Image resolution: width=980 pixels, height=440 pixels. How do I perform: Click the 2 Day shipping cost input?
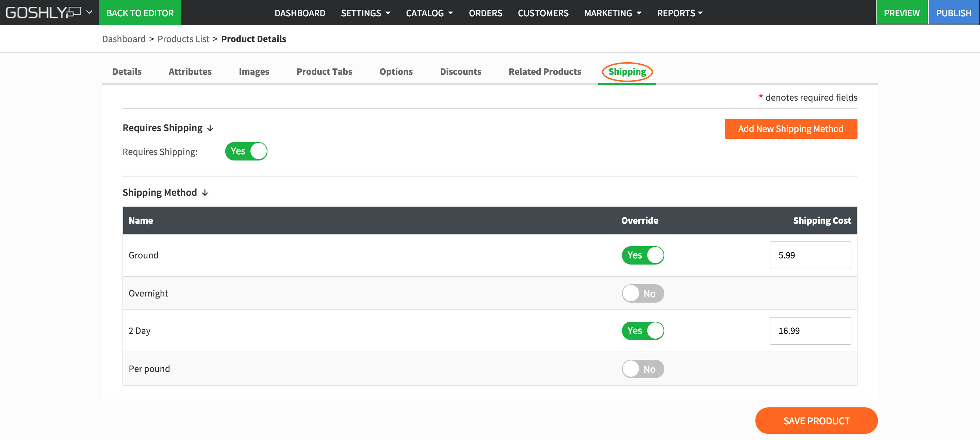pyautogui.click(x=810, y=331)
